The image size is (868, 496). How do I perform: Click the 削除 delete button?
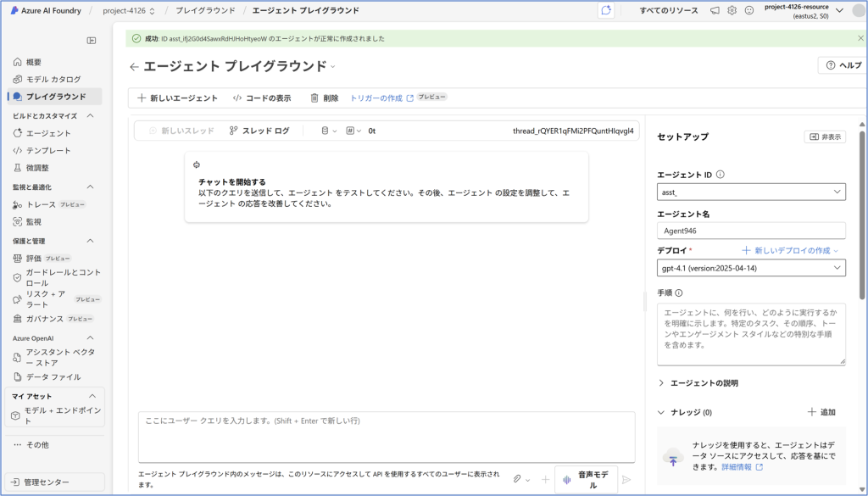tap(325, 98)
